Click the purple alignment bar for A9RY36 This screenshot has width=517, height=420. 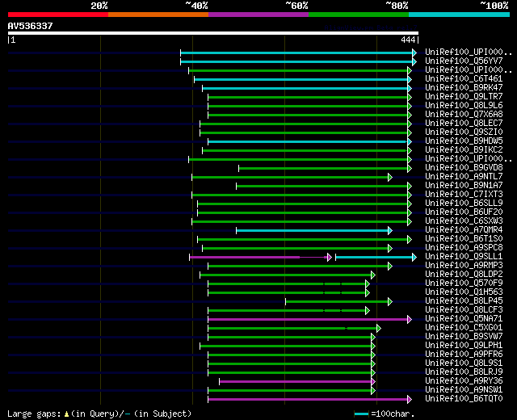[297, 381]
